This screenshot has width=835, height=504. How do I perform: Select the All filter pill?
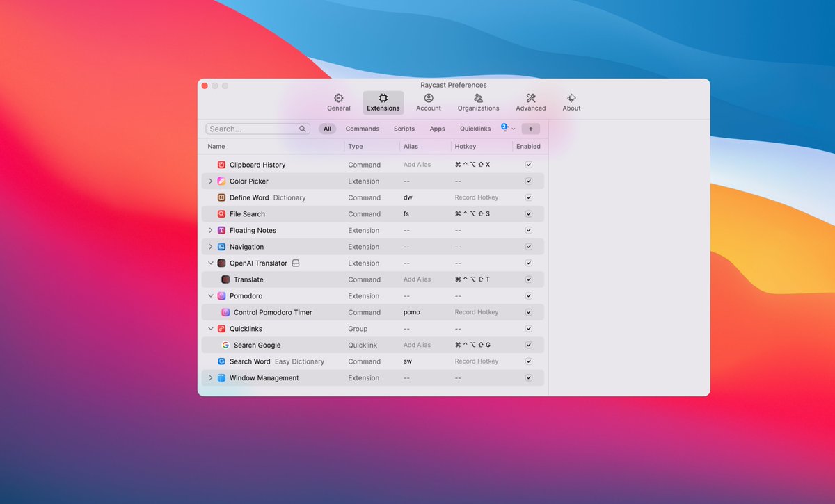tap(327, 129)
